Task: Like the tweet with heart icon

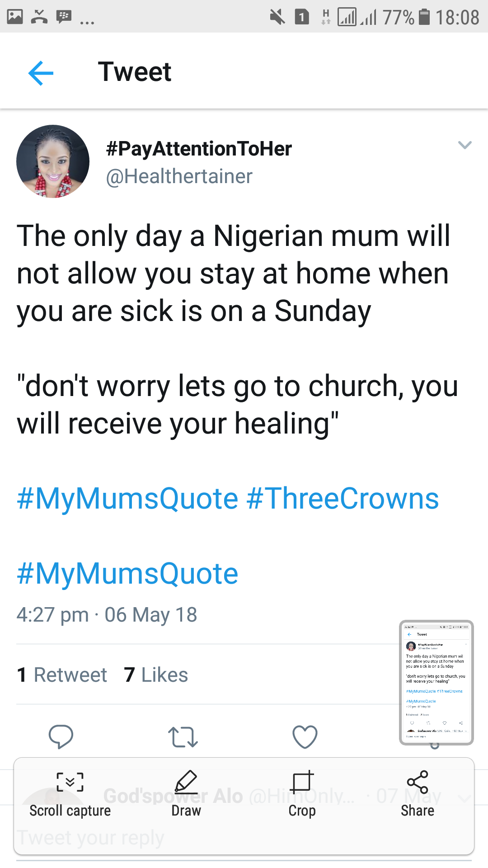Action: 305,737
